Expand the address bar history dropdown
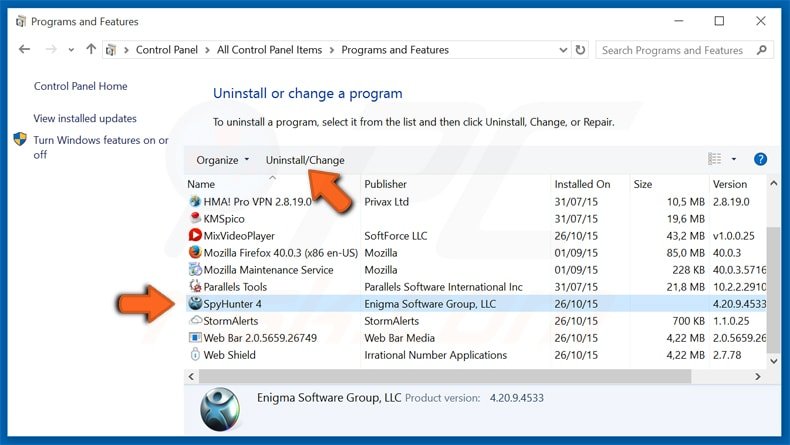The image size is (790, 445). 563,50
